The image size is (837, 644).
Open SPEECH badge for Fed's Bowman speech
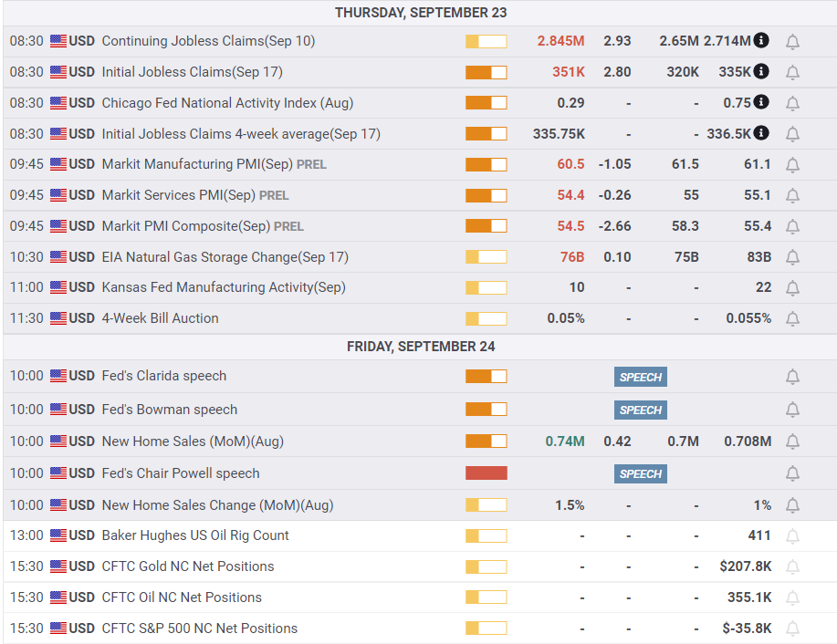(x=641, y=410)
